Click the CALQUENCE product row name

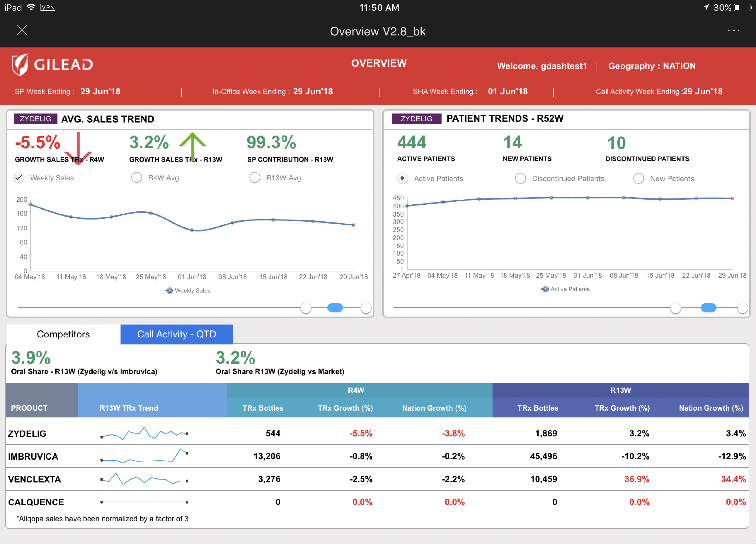36,502
